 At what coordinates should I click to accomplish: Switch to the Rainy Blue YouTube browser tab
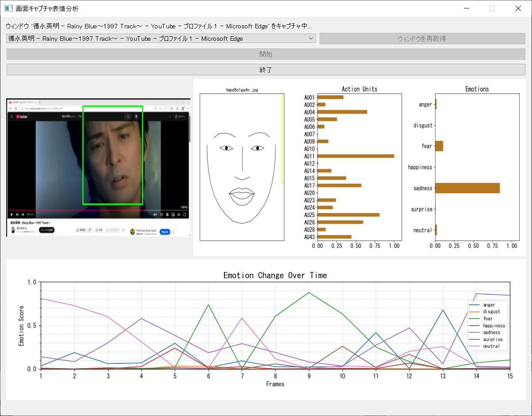[x=21, y=102]
